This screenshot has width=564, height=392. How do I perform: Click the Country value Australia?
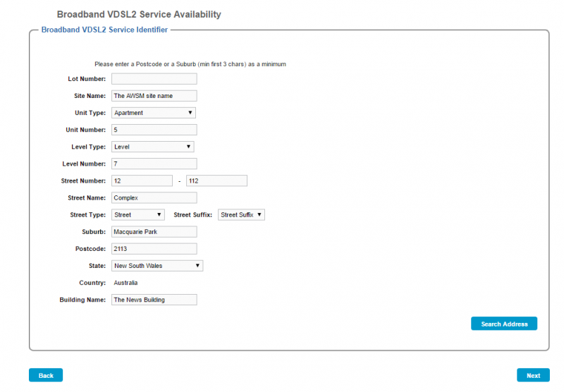[126, 283]
